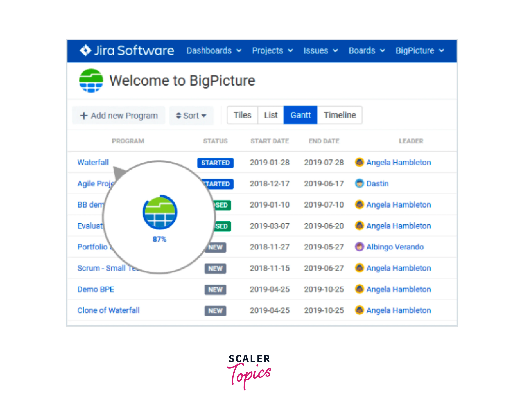Open the Sort dropdown

[x=191, y=115]
